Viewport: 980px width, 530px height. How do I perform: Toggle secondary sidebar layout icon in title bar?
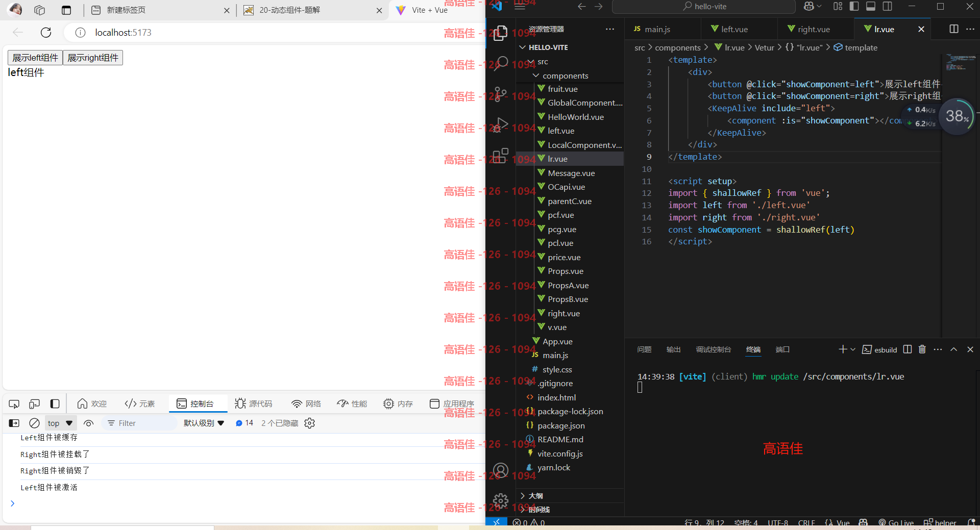[x=888, y=6]
